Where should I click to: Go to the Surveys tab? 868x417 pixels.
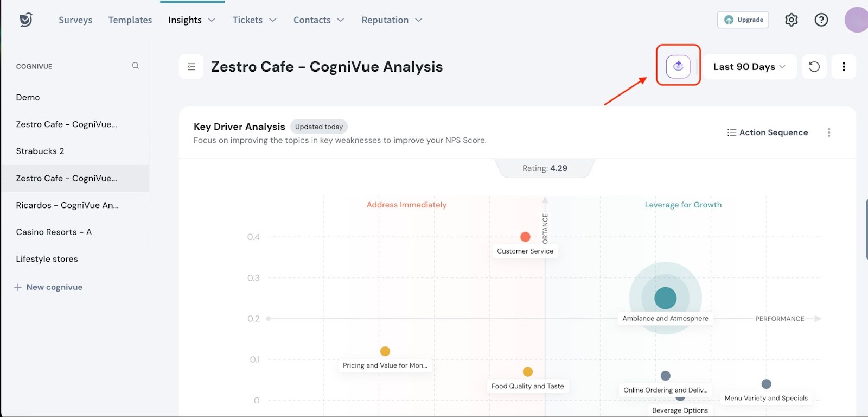(x=75, y=20)
